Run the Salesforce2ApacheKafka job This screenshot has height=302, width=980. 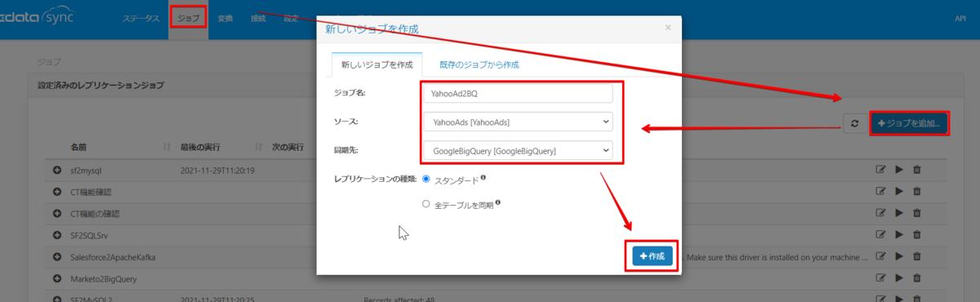coord(899,257)
